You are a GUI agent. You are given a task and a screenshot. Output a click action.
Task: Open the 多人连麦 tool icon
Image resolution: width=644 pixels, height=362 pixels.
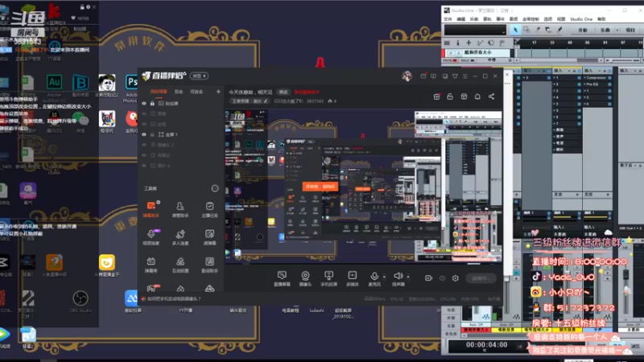(180, 237)
